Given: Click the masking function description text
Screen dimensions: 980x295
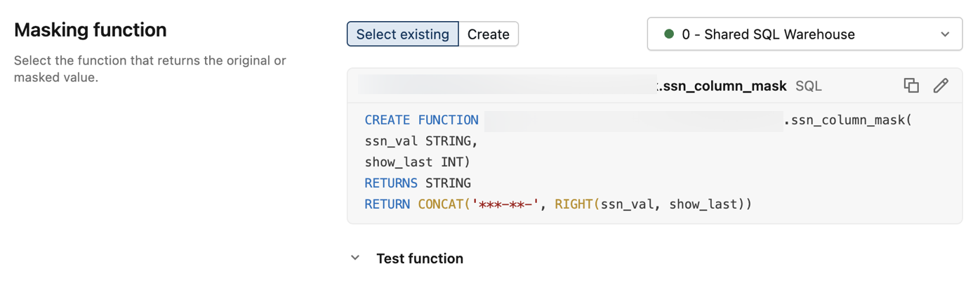Looking at the screenshot, I should click(x=150, y=69).
